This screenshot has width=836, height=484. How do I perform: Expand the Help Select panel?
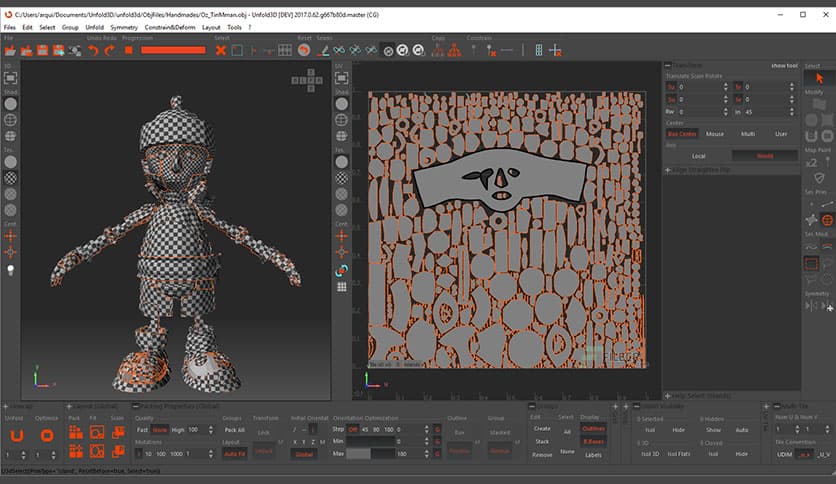(668, 396)
